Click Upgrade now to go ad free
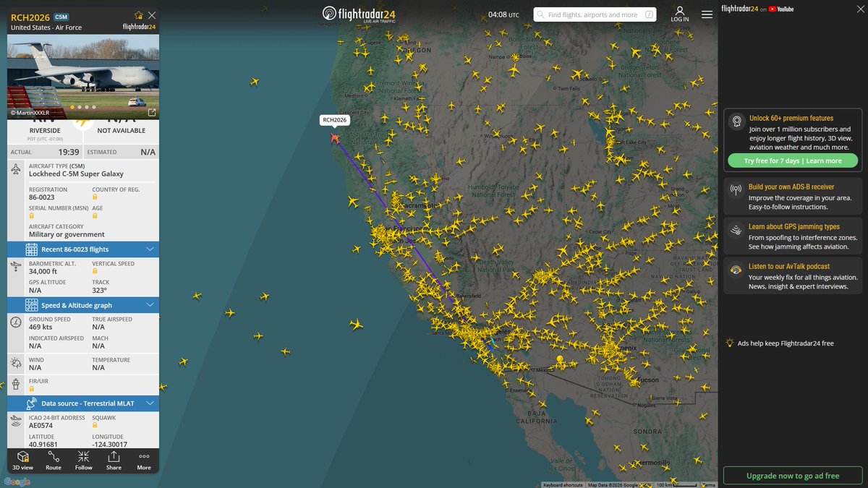This screenshot has height=488, width=868. (792, 476)
